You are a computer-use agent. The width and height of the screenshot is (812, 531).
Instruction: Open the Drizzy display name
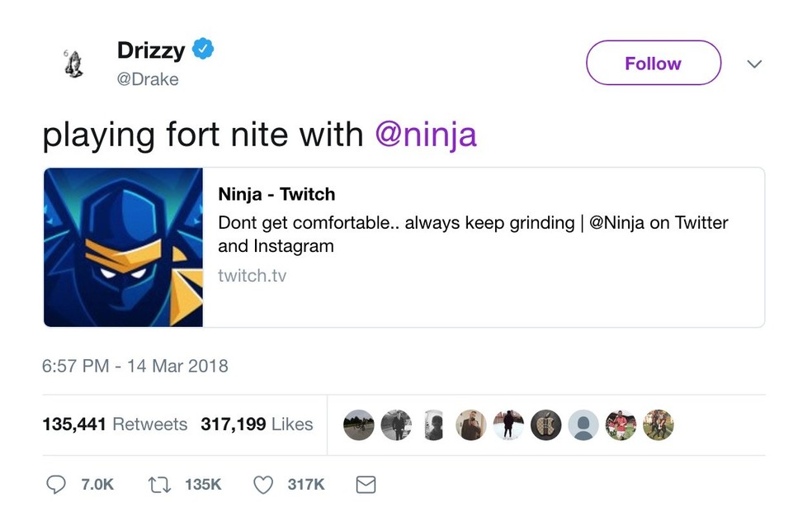[151, 50]
